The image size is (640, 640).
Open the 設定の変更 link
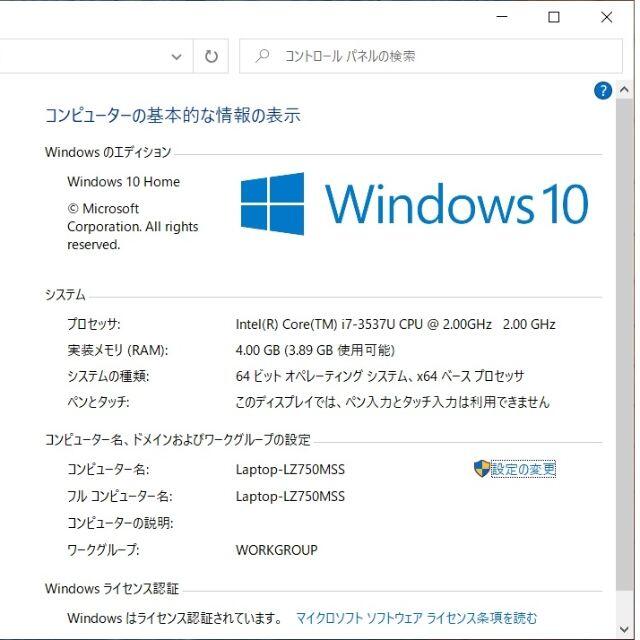(x=523, y=469)
